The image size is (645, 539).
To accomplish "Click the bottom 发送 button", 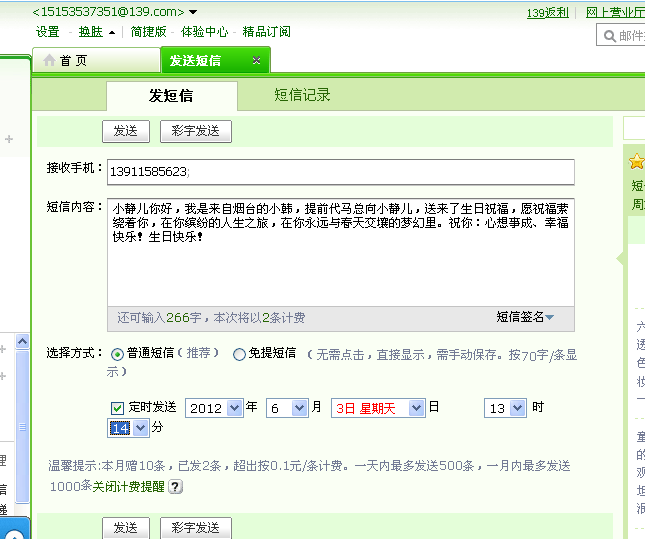I will click(x=126, y=528).
